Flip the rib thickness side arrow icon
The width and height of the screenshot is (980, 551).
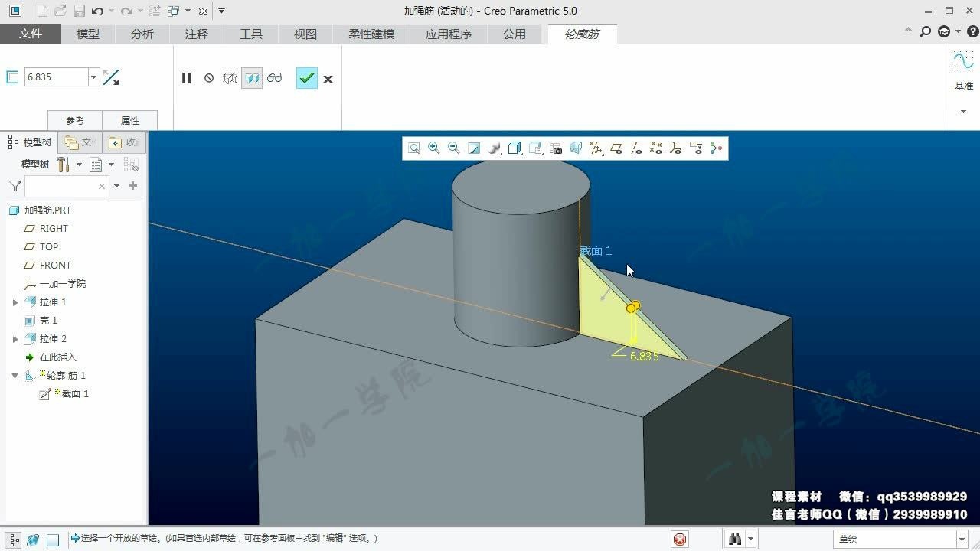coord(111,77)
